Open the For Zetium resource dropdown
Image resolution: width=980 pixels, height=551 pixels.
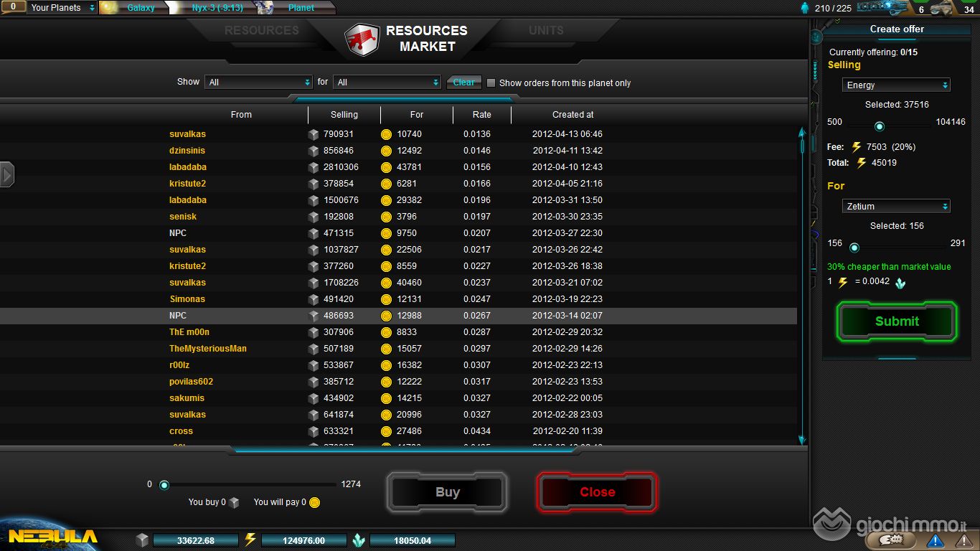(x=895, y=206)
